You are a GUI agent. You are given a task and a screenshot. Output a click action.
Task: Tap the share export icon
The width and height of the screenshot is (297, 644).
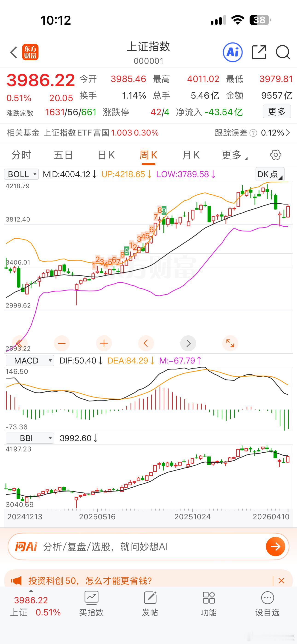(x=259, y=52)
